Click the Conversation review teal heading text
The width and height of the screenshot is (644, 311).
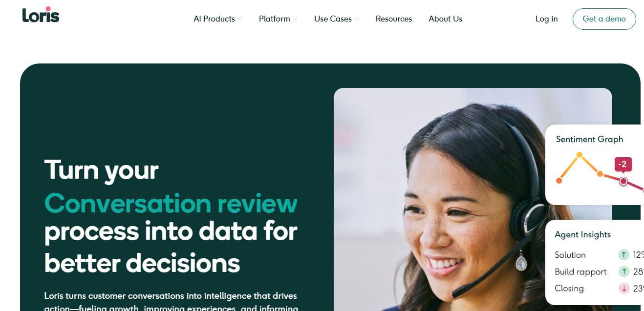click(171, 204)
